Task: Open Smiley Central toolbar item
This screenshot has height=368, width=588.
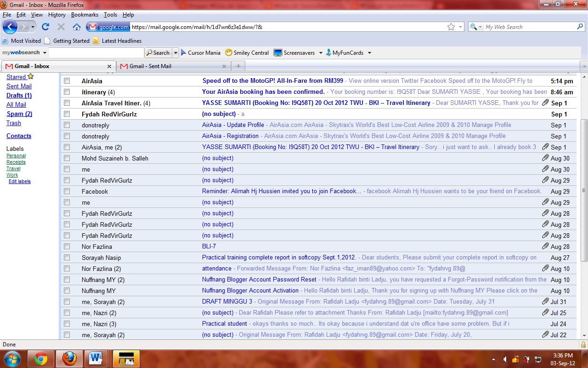Action: pyautogui.click(x=247, y=53)
